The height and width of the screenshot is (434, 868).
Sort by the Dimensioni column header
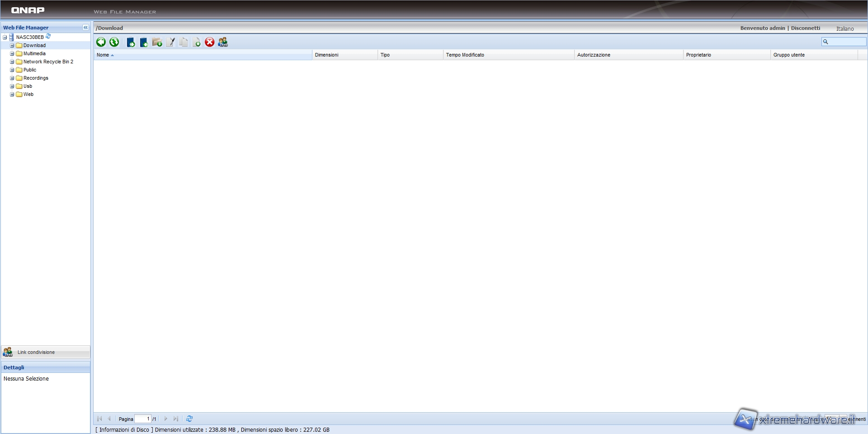326,55
